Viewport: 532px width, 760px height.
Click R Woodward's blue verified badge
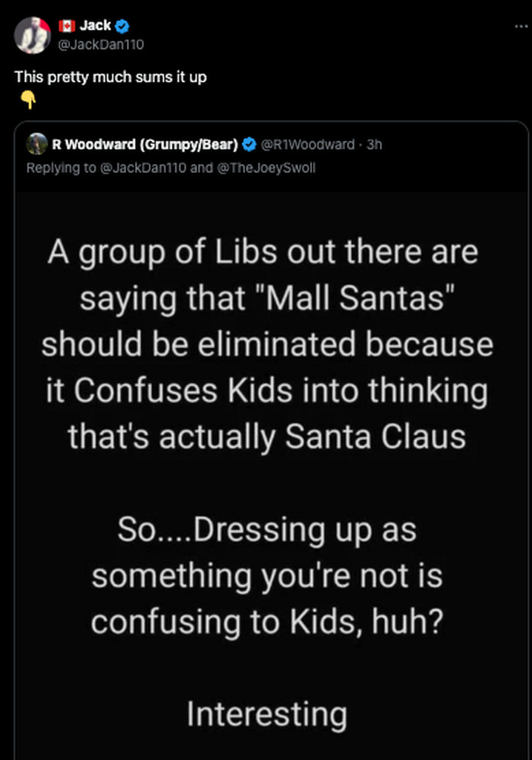click(x=251, y=145)
